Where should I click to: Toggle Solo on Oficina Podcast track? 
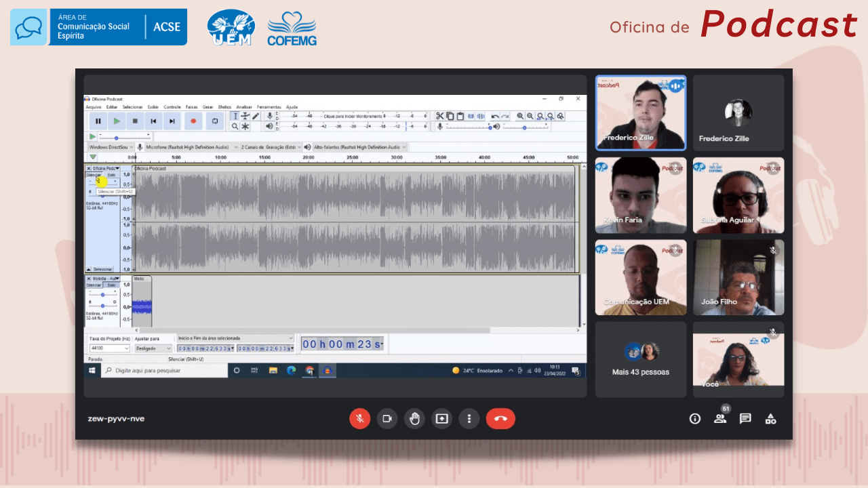tap(112, 175)
